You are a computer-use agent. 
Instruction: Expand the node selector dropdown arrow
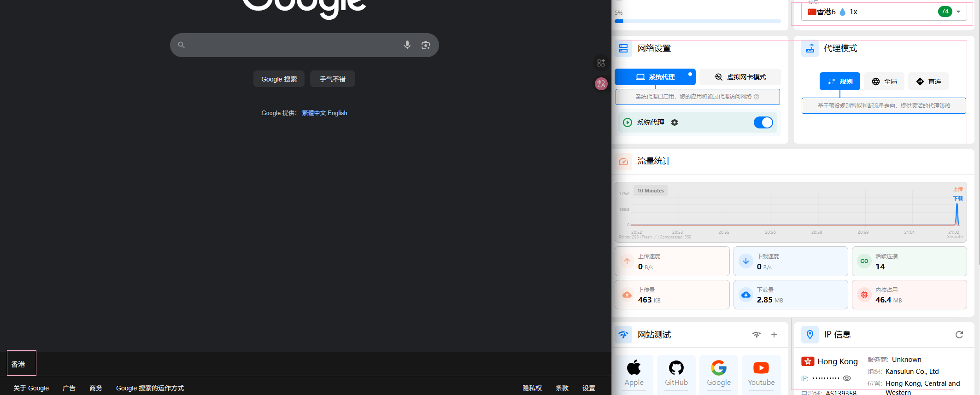click(958, 12)
